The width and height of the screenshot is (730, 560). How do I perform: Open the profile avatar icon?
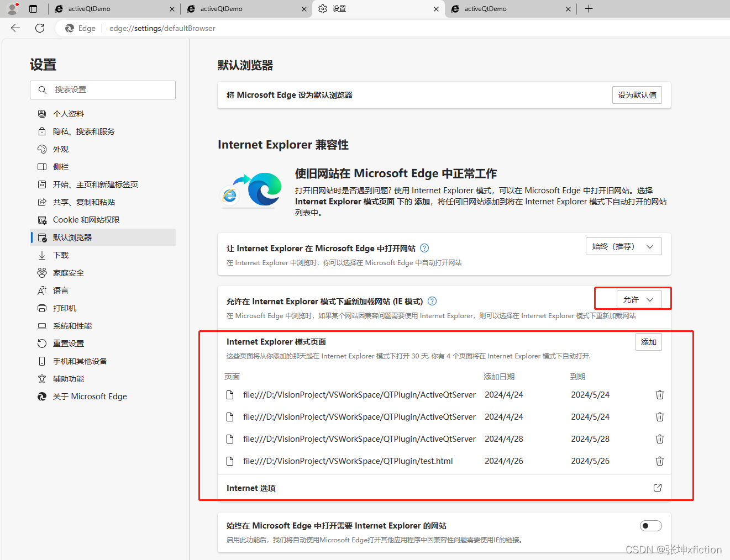12,8
